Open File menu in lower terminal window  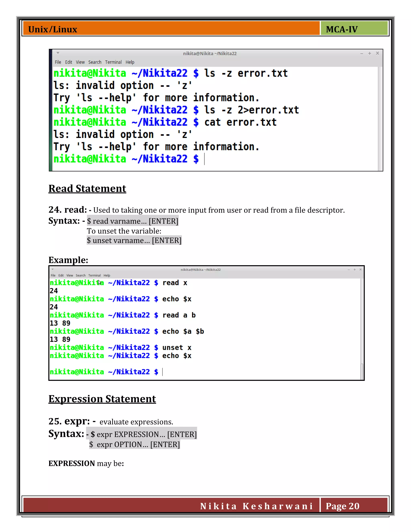tap(53, 275)
